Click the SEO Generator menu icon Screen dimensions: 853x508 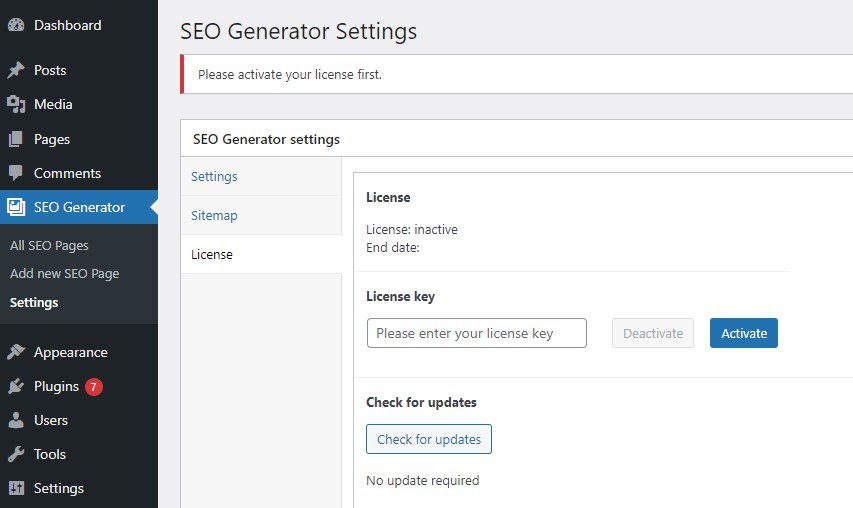[x=16, y=207]
